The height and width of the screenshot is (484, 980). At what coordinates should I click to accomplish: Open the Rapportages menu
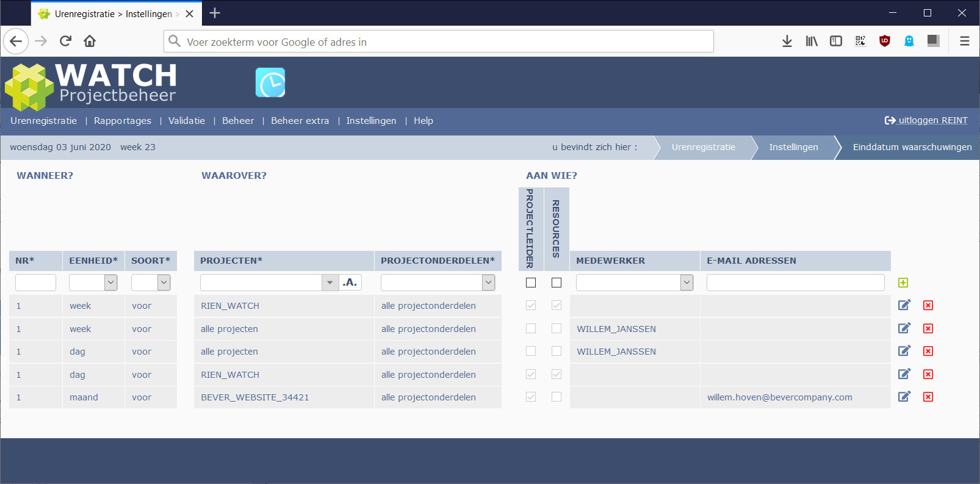pyautogui.click(x=123, y=121)
